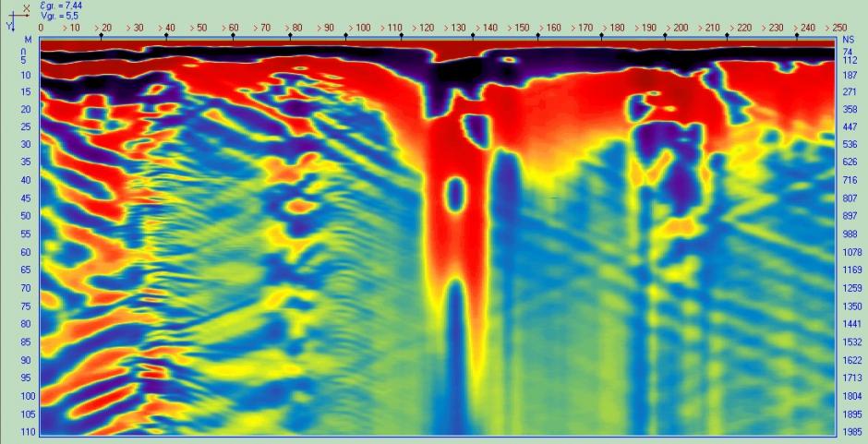Click the time label '716' on right axis
The image size is (868, 444).
pos(850,181)
